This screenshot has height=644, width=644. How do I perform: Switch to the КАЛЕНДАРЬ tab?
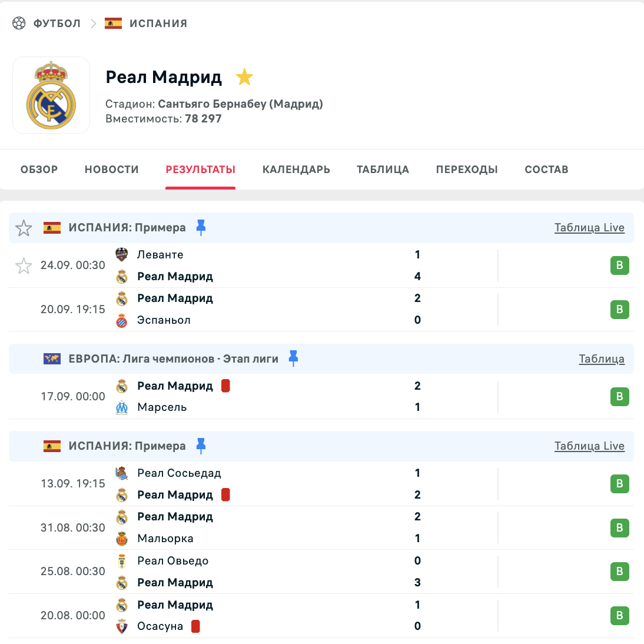click(x=296, y=169)
